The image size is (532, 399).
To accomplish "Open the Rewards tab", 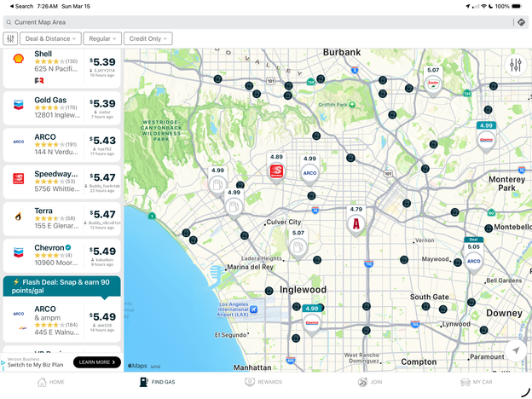I will [263, 382].
